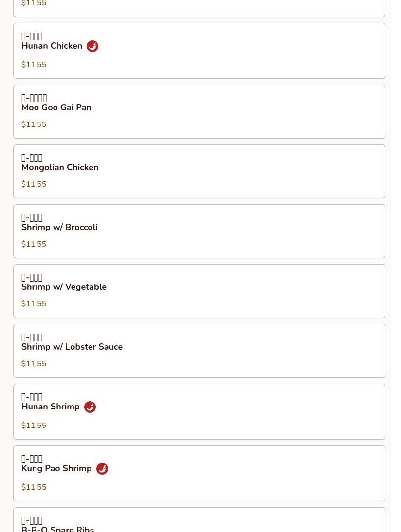Click the Moo Goo Gai Pan price
The width and height of the screenshot is (401, 532).
coord(34,124)
